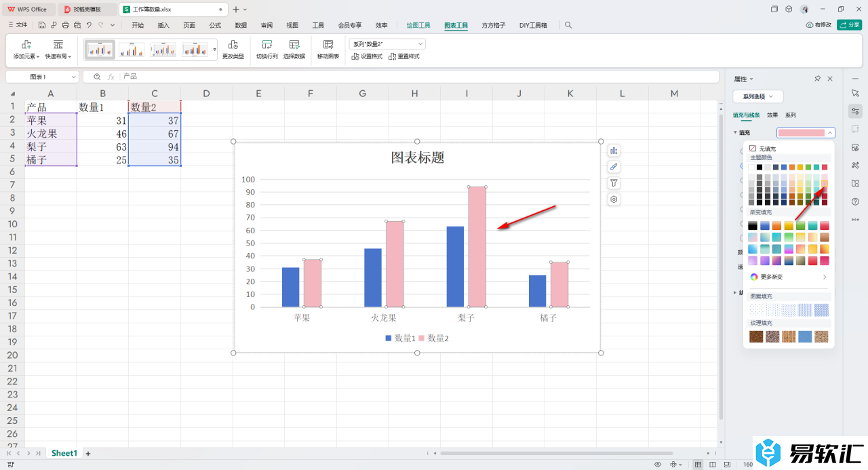868x470 pixels.
Task: Click 设置格式 (Format Settings) button
Action: click(x=367, y=56)
